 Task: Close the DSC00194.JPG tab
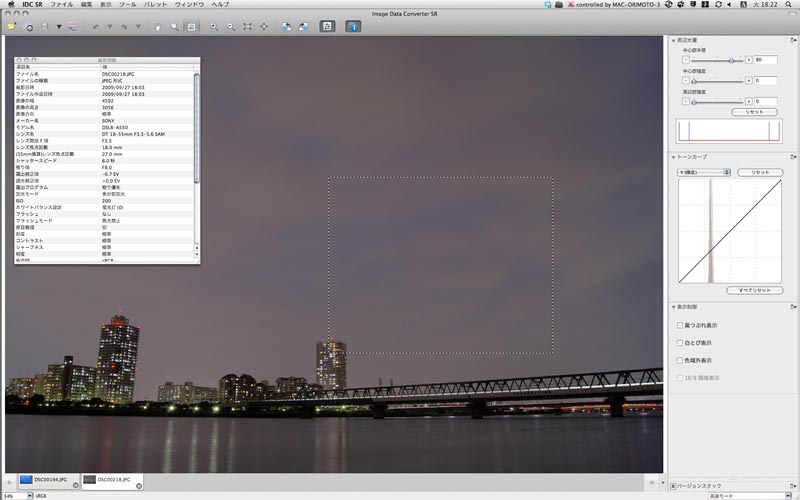pyautogui.click(x=76, y=486)
